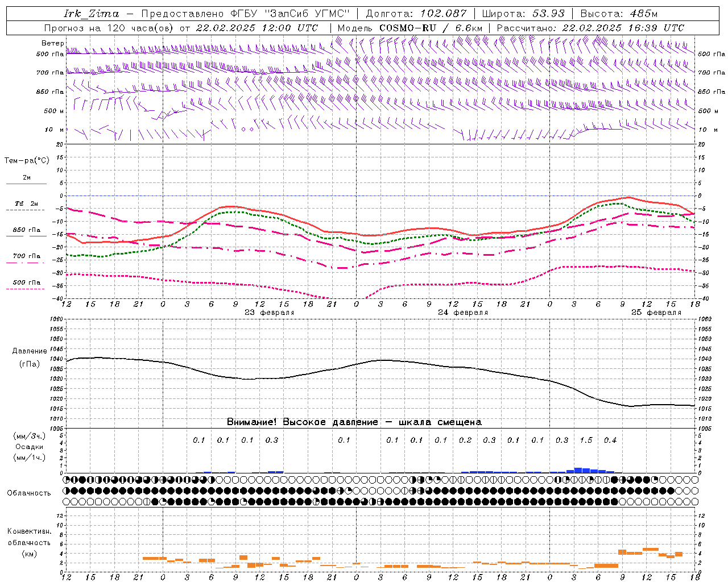This screenshot has width=728, height=582.
Task: Click the (км) convective cloud unit label
Action: pos(30,554)
